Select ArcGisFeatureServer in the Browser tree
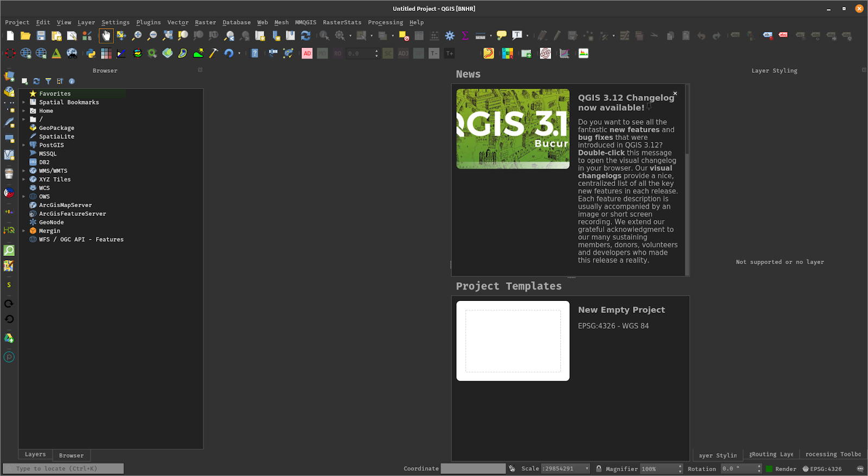Image resolution: width=868 pixels, height=476 pixels. click(x=73, y=214)
